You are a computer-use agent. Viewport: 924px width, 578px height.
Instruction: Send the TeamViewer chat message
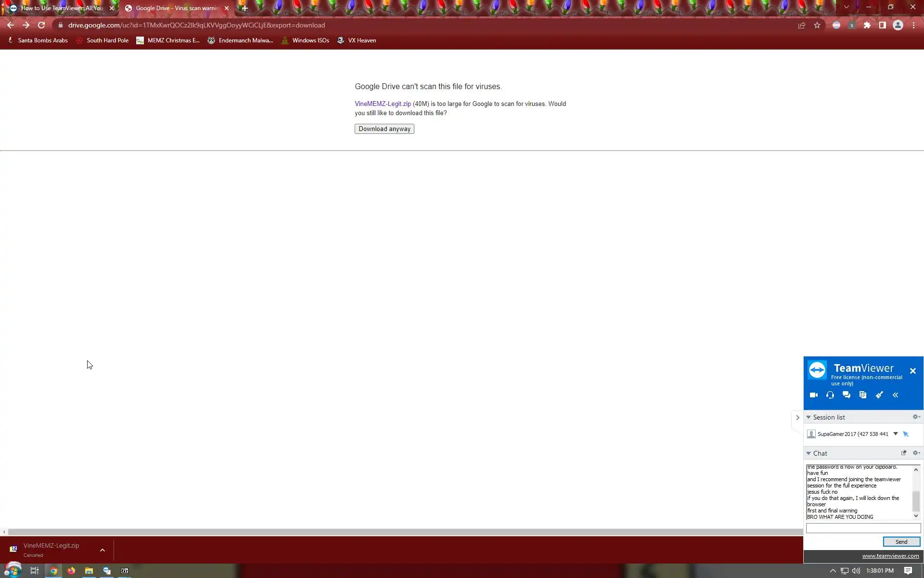point(901,542)
